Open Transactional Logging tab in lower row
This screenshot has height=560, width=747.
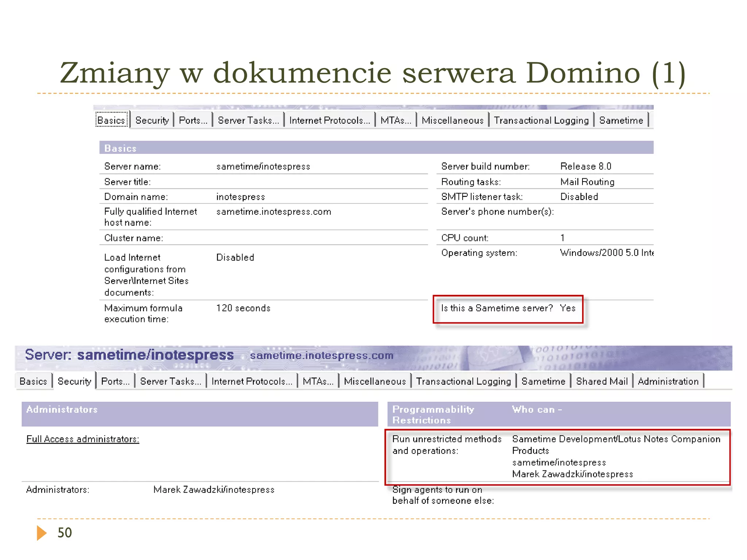click(x=464, y=381)
